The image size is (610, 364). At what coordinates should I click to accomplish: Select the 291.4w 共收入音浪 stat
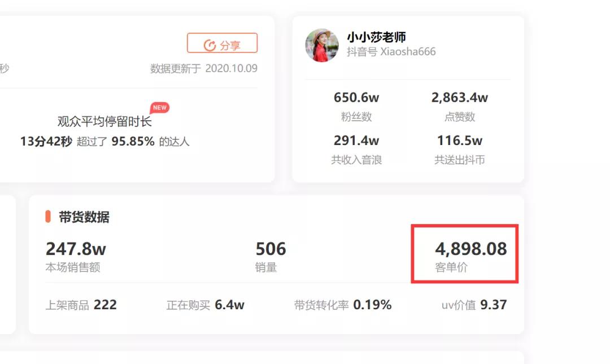click(356, 150)
